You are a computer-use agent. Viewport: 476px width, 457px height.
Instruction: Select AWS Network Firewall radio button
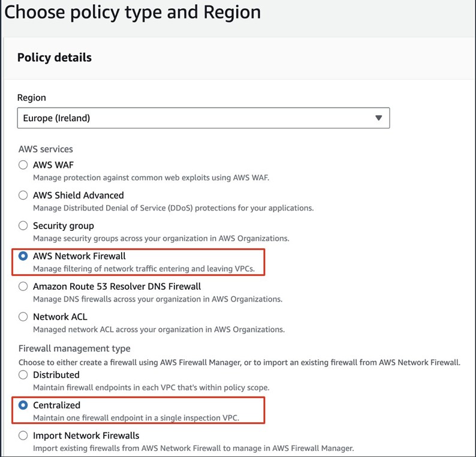coord(23,256)
